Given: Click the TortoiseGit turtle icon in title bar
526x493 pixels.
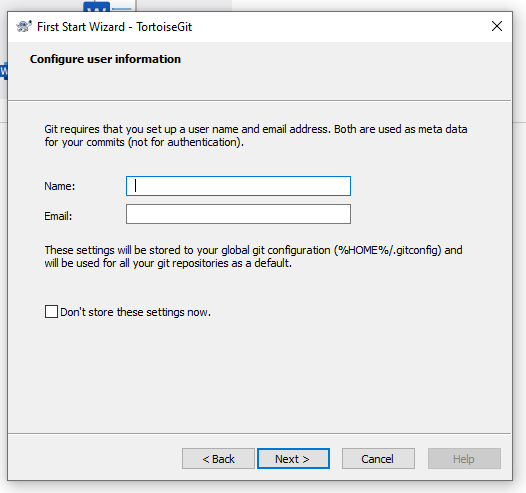Looking at the screenshot, I should pos(23,26).
